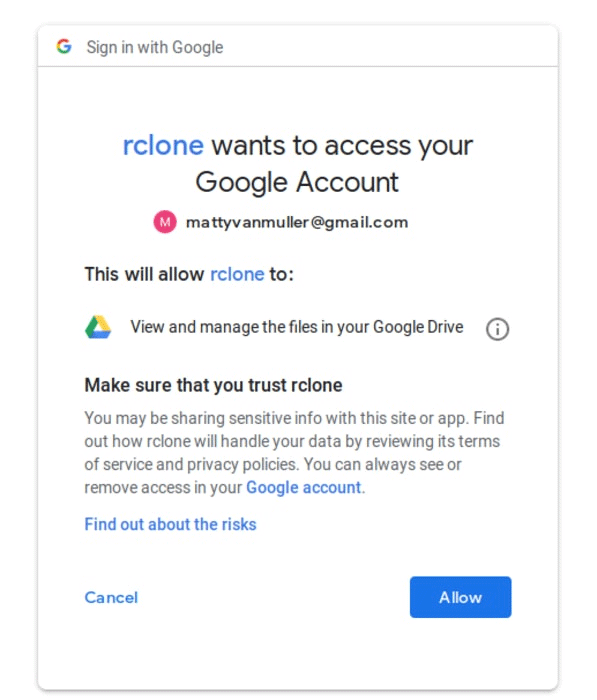Click the pink M account avatar
Screen dimensions: 597x700
tap(165, 222)
